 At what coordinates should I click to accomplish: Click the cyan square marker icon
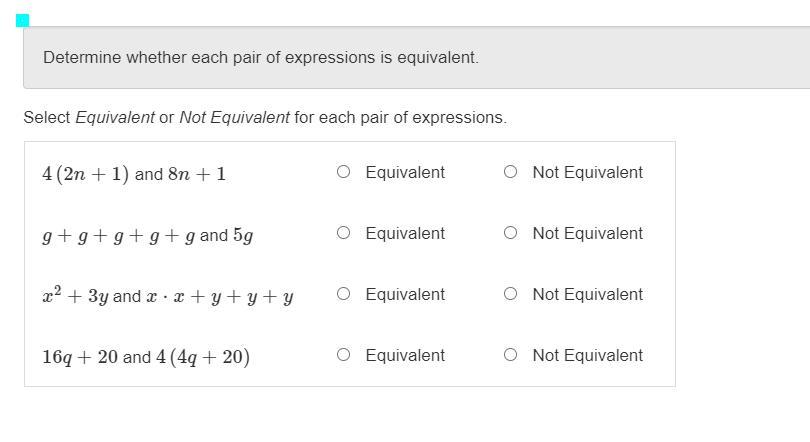23,20
